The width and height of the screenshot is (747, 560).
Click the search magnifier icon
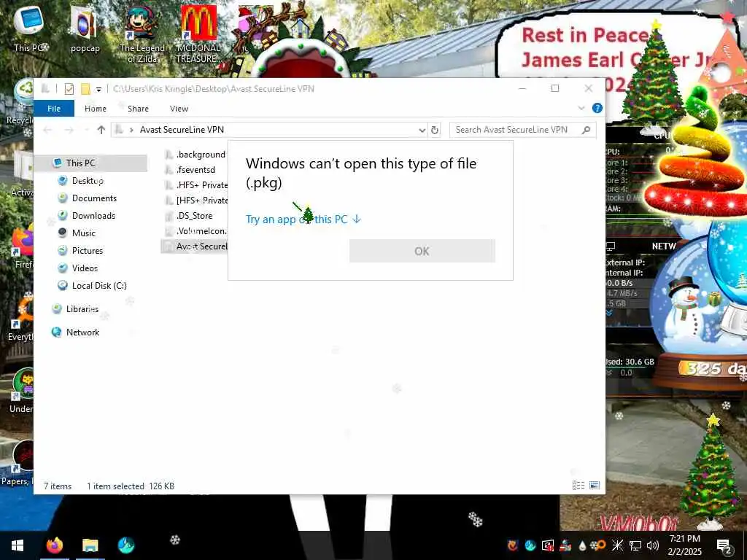click(x=586, y=130)
